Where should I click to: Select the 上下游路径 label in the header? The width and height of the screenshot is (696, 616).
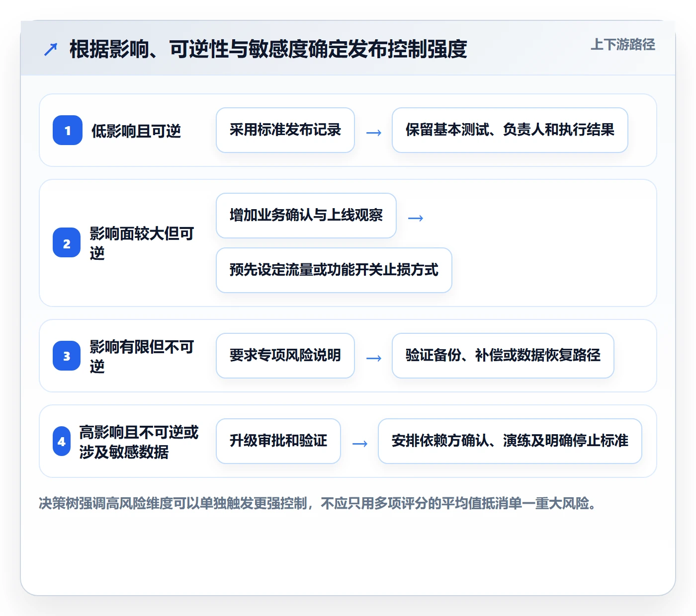coord(623,45)
